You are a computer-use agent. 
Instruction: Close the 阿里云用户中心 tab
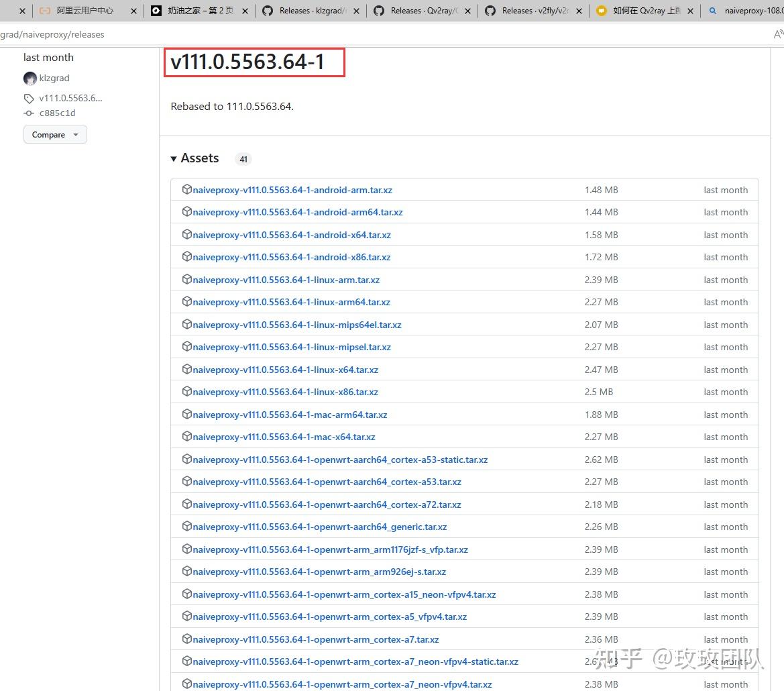point(133,11)
